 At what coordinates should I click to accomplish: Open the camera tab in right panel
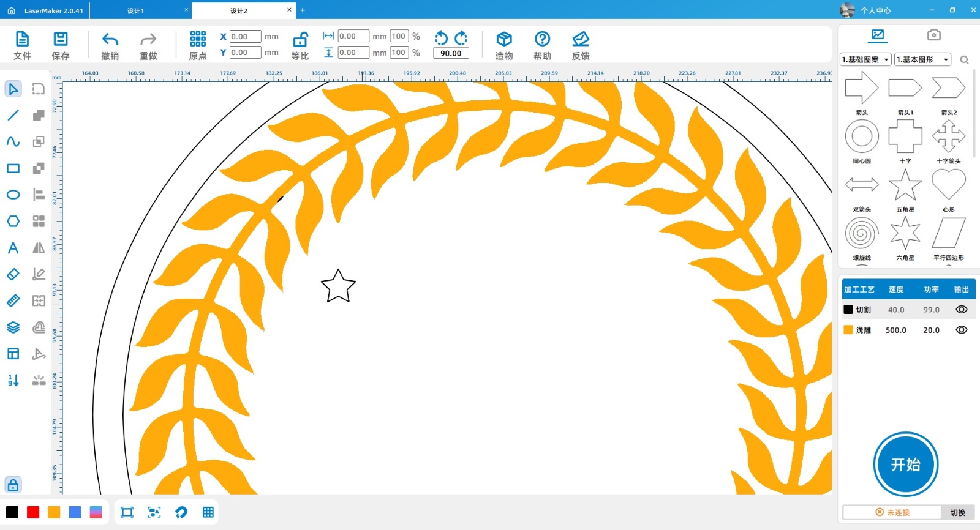click(x=933, y=35)
